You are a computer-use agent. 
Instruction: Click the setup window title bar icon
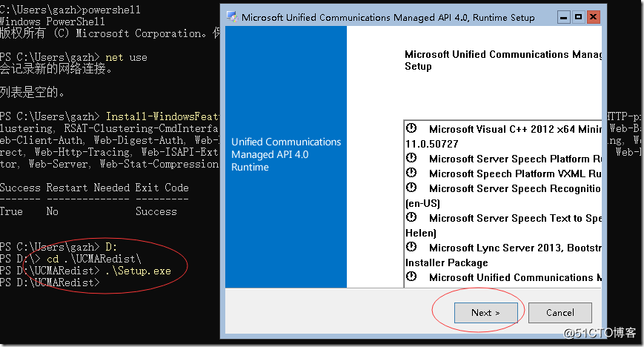point(233,17)
